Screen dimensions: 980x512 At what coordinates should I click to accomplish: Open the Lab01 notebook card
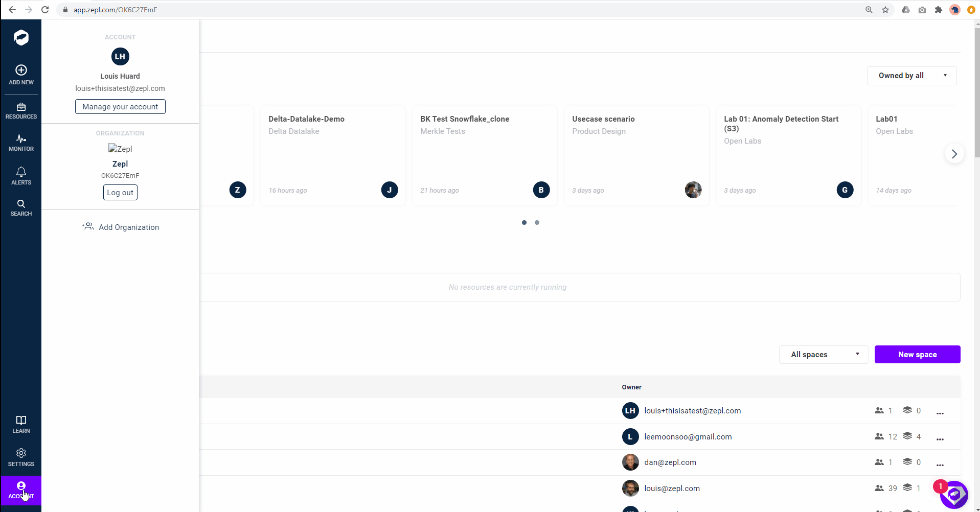(913, 155)
